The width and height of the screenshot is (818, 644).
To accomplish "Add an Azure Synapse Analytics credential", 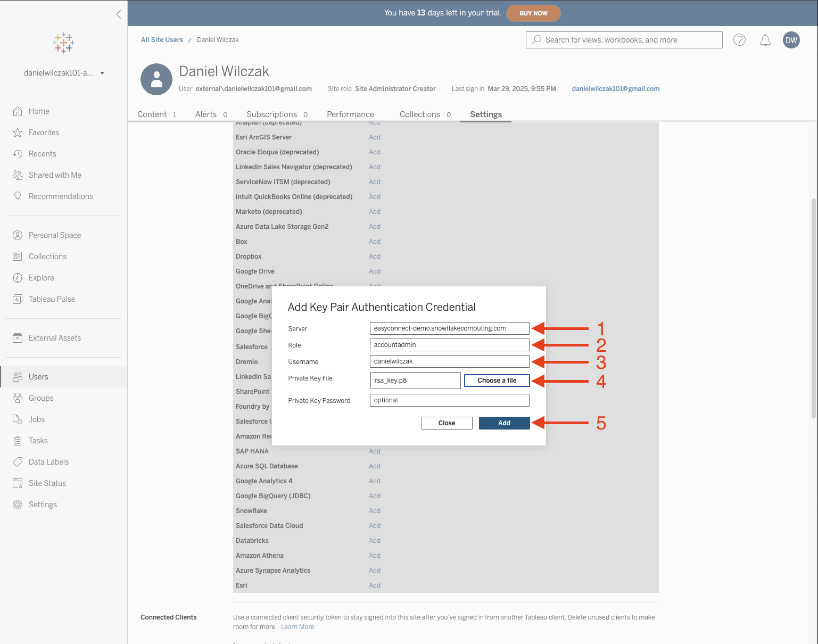I will [375, 571].
